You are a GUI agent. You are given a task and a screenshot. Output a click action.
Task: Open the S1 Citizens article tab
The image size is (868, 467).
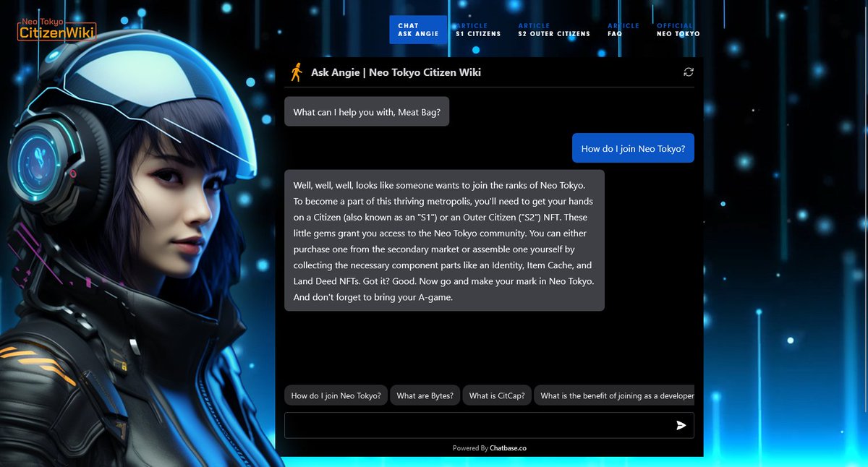tap(478, 30)
